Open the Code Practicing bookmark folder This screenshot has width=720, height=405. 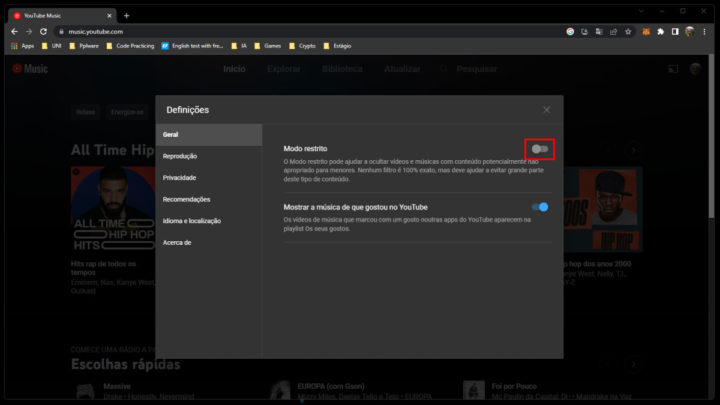pyautogui.click(x=130, y=46)
